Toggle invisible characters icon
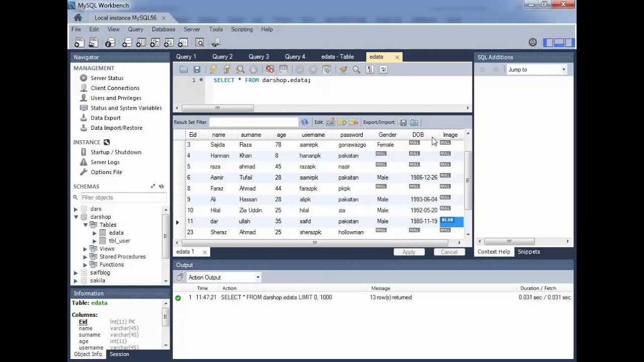Image resolution: width=644 pixels, height=362 pixels. click(x=370, y=69)
